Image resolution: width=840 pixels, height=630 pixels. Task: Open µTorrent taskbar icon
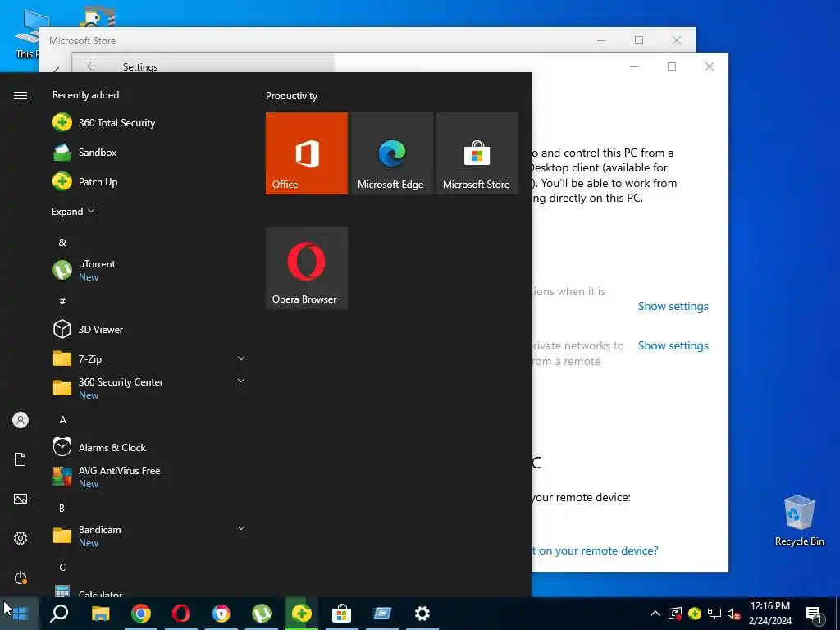262,614
